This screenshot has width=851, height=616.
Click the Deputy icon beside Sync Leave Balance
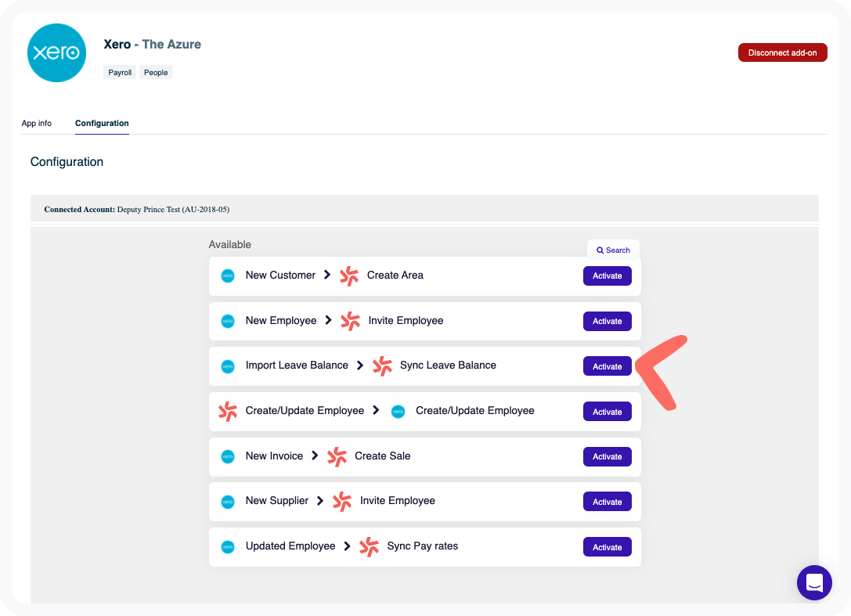[x=382, y=366]
